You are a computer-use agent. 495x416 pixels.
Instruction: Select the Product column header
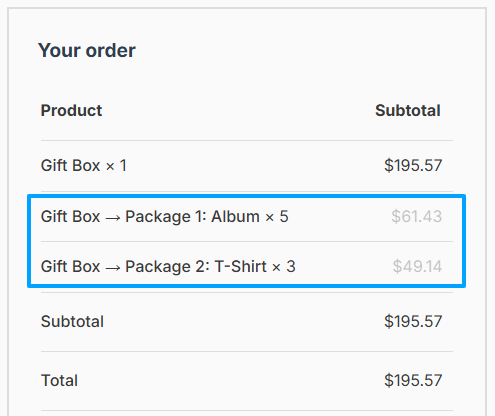[x=71, y=110]
